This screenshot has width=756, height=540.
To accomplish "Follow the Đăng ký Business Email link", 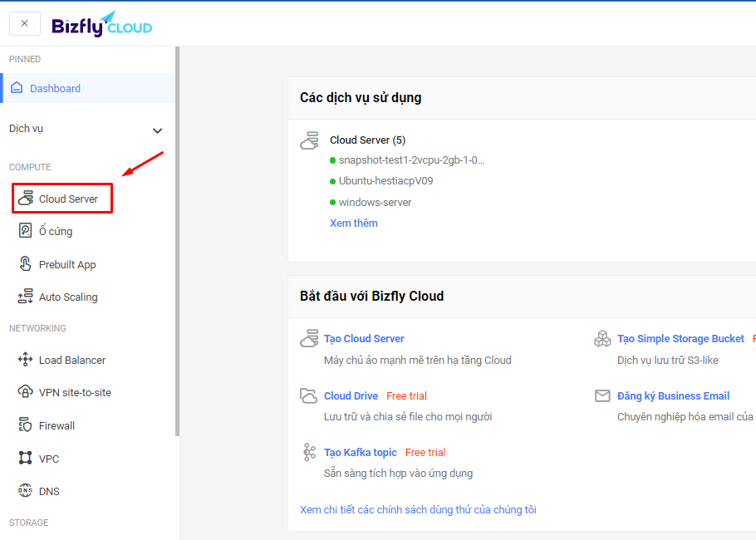I will (x=673, y=395).
